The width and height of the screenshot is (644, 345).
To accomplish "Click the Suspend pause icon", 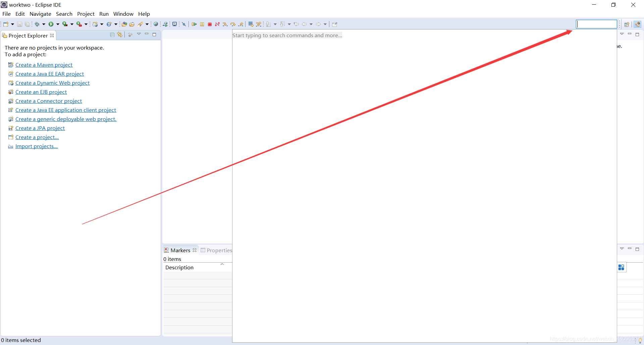I will (x=202, y=24).
